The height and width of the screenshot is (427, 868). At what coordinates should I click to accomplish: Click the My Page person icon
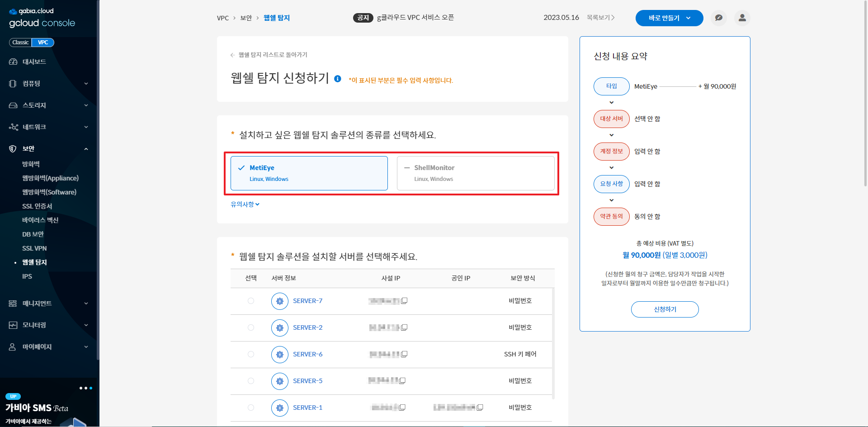pyautogui.click(x=13, y=346)
